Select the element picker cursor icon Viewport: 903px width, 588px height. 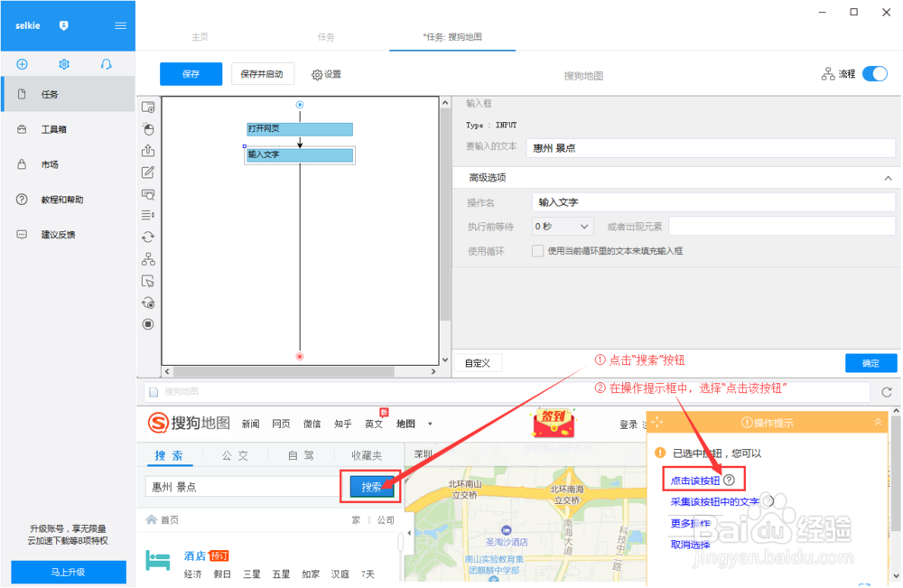[148, 281]
